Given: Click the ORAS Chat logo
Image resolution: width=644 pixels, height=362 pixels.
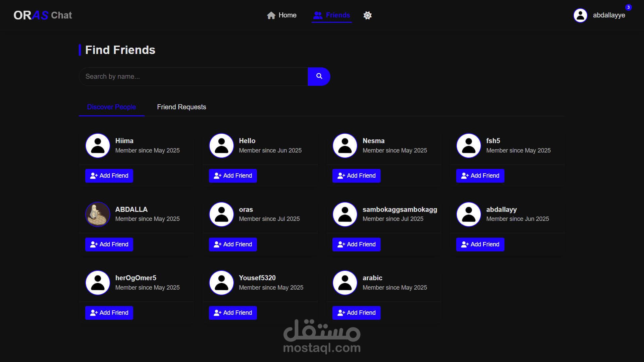Looking at the screenshot, I should click(x=43, y=15).
